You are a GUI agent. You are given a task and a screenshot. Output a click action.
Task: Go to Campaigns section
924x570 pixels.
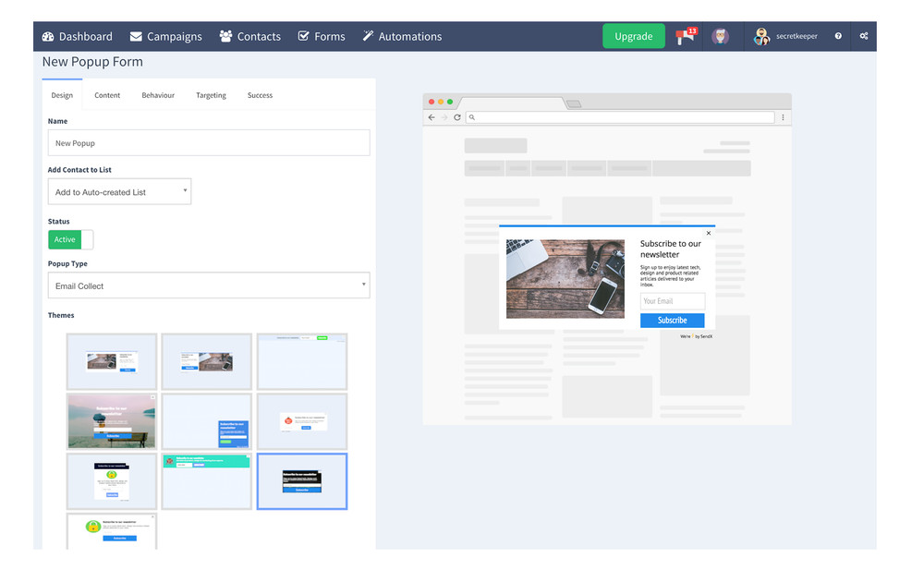(x=166, y=37)
